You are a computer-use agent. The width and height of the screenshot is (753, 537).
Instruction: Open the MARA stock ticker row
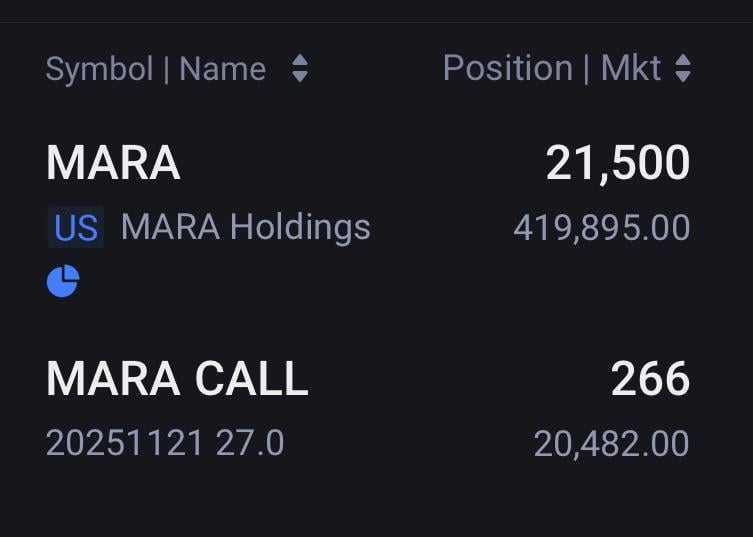(113, 164)
